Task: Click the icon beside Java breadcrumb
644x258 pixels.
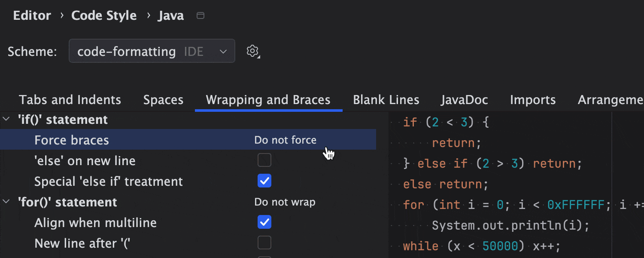Action: point(200,15)
